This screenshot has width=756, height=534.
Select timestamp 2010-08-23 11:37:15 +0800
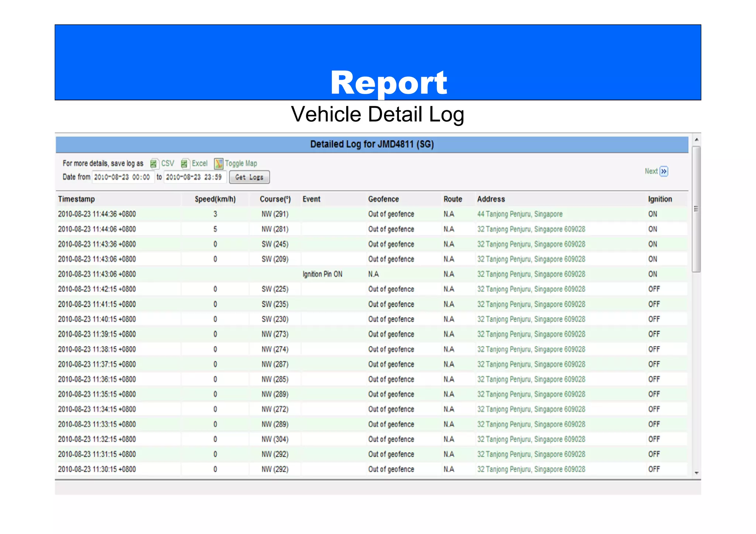pyautogui.click(x=97, y=364)
